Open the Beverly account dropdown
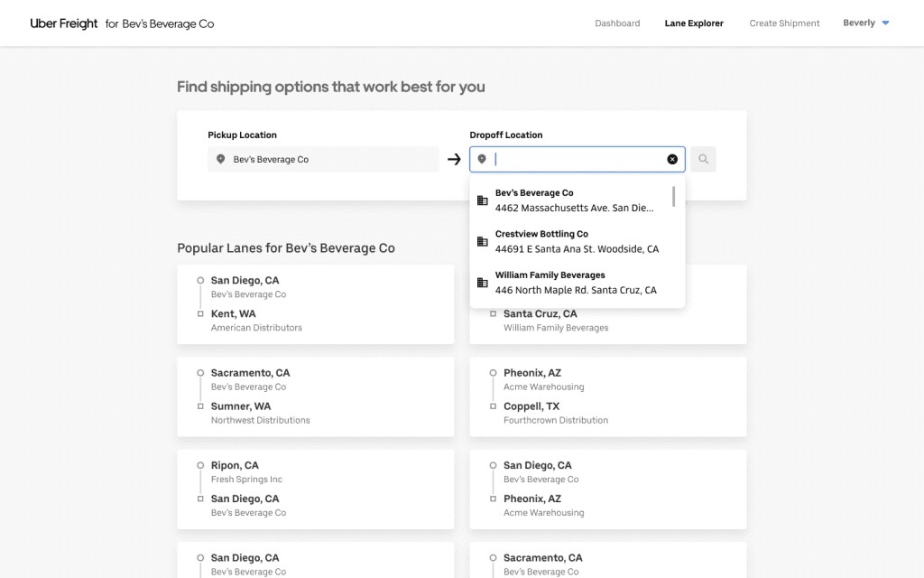924x578 pixels. [x=866, y=23]
